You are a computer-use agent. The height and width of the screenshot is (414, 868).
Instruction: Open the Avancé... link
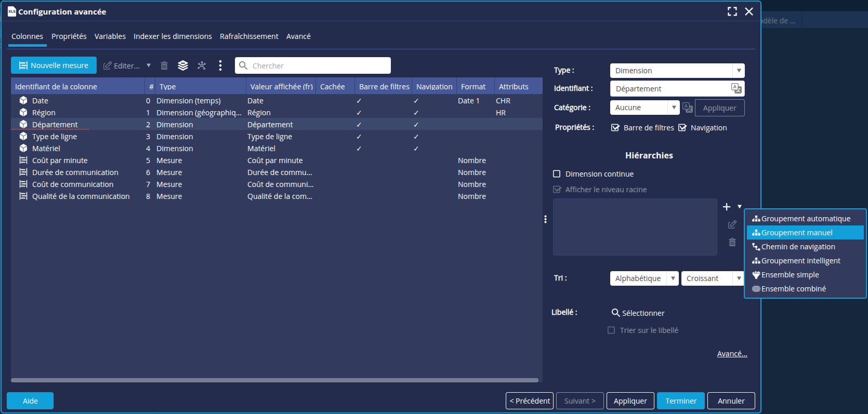pos(732,354)
